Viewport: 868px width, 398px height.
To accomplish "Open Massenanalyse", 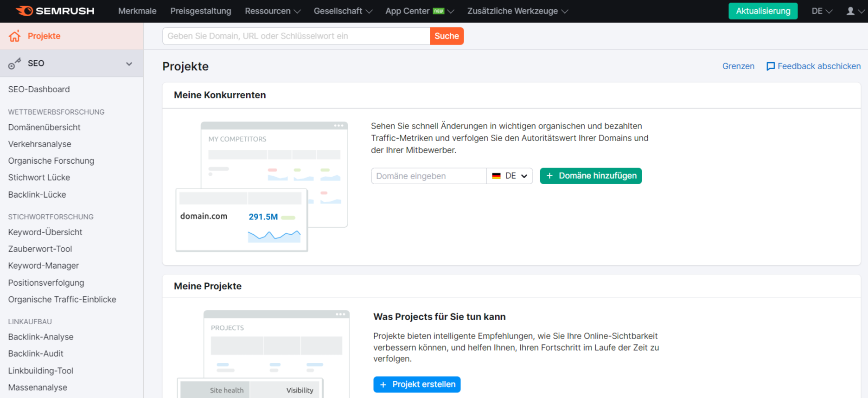I will coord(38,388).
